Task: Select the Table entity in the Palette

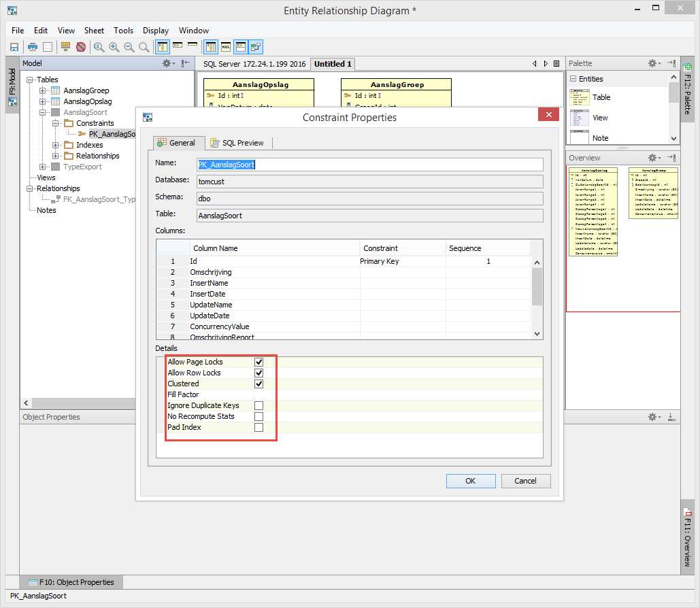Action: [x=601, y=97]
